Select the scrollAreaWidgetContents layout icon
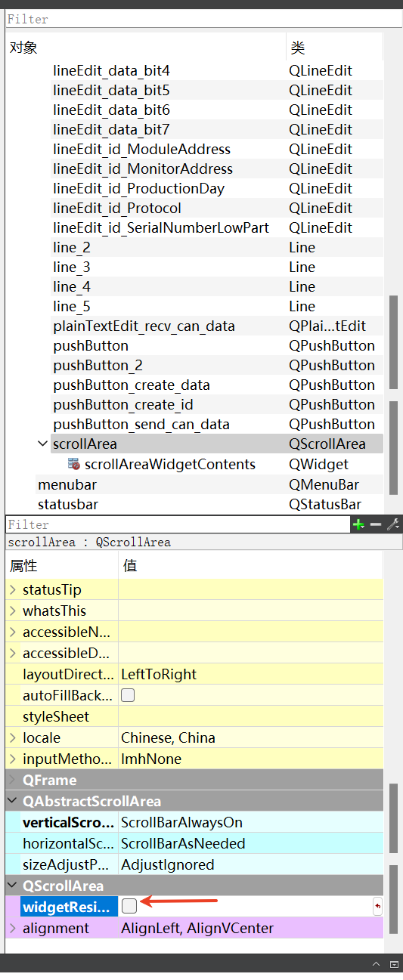The height and width of the screenshot is (980, 403). click(74, 464)
